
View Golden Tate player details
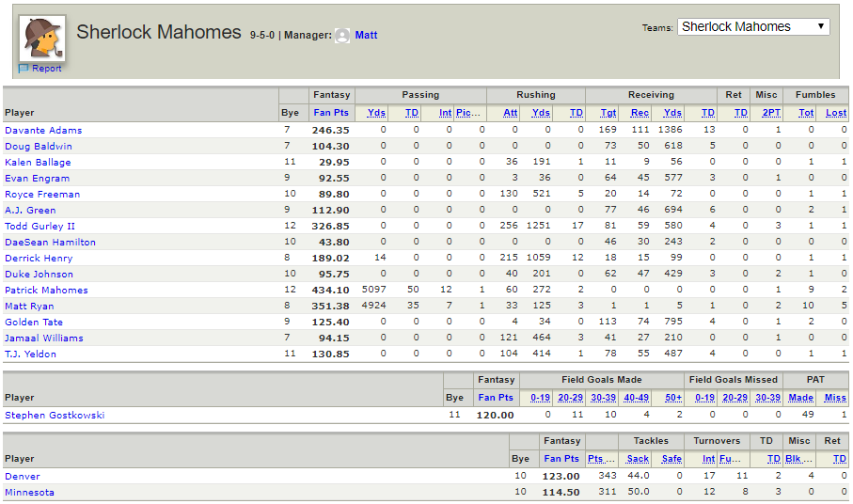(x=34, y=323)
